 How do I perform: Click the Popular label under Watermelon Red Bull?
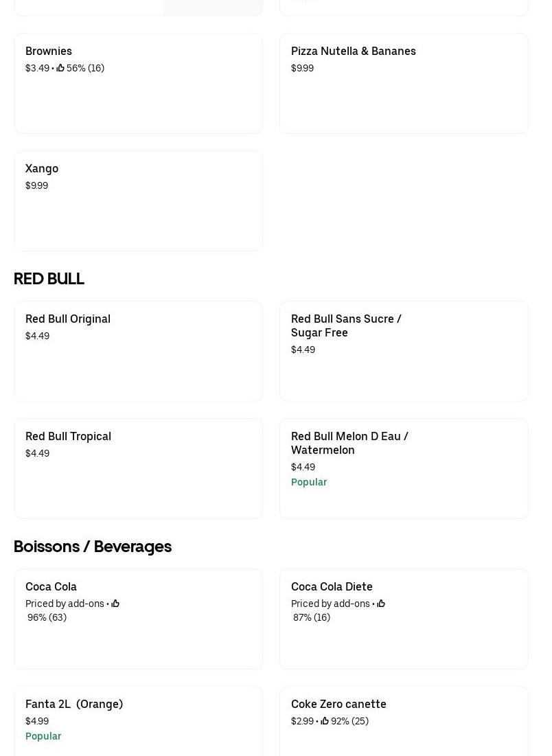point(309,482)
